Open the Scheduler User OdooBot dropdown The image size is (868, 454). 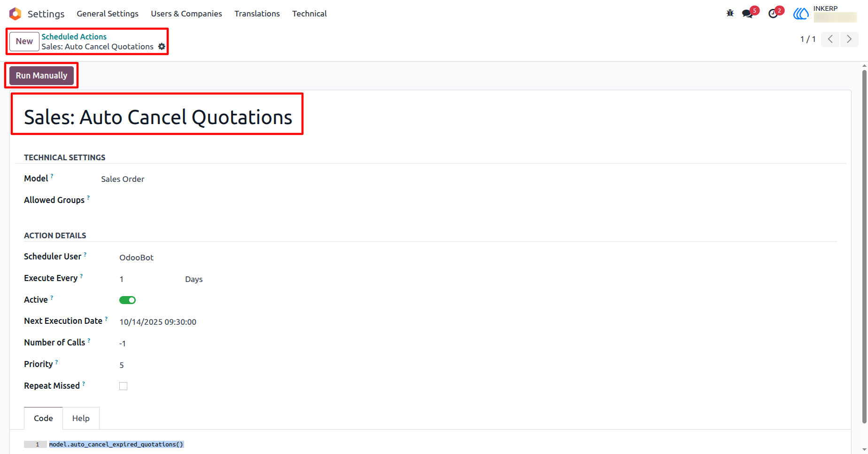(x=137, y=258)
